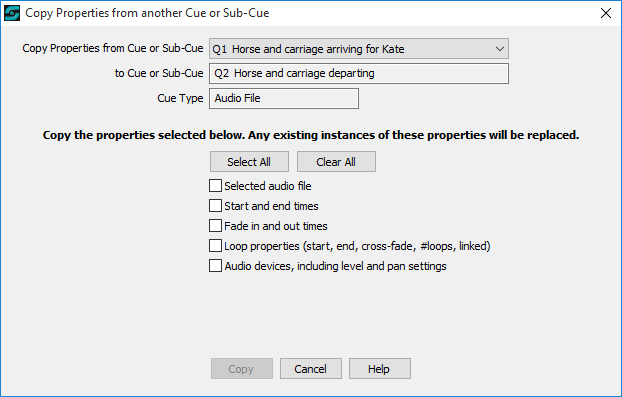The image size is (622, 397).
Task: Check the Loop properties option
Action: [x=215, y=245]
